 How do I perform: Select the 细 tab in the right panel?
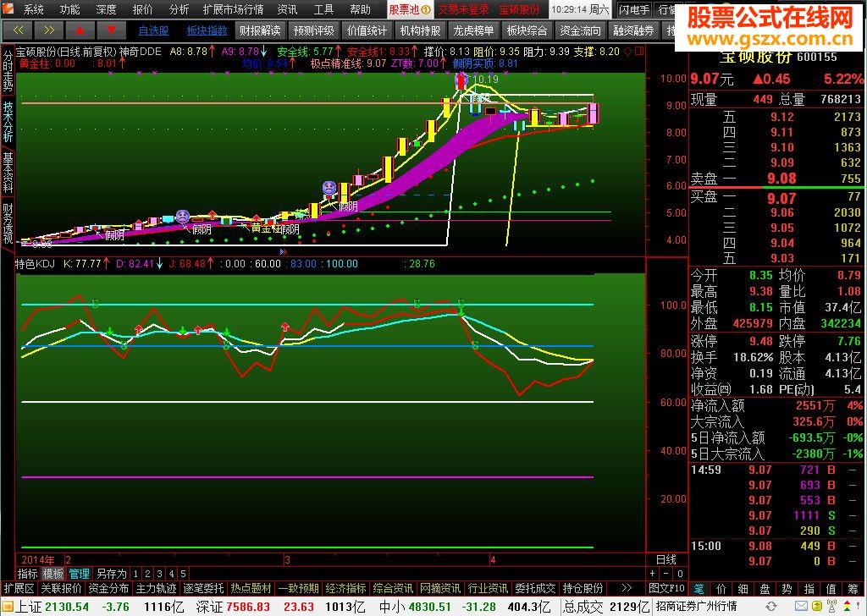coord(743,589)
